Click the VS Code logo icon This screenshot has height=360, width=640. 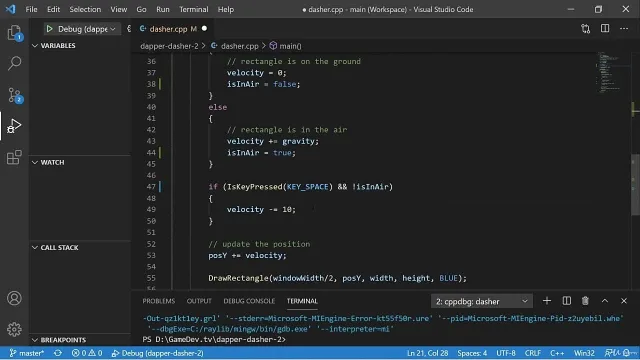11,9
